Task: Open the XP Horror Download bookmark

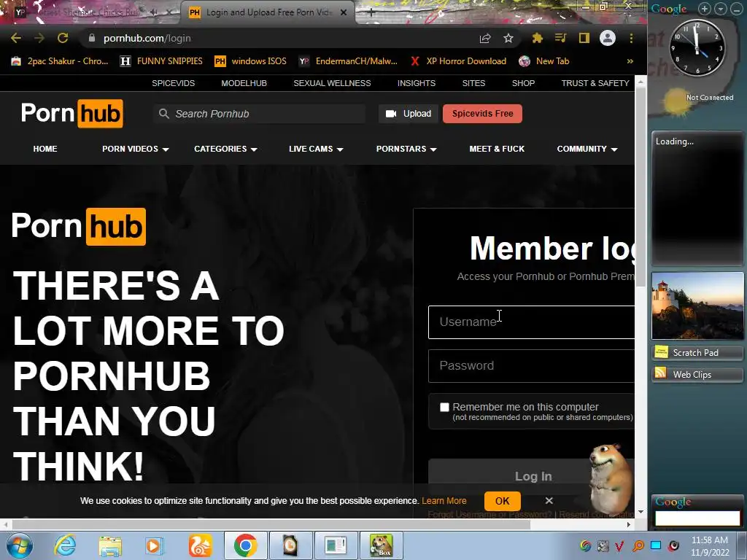Action: coord(458,61)
